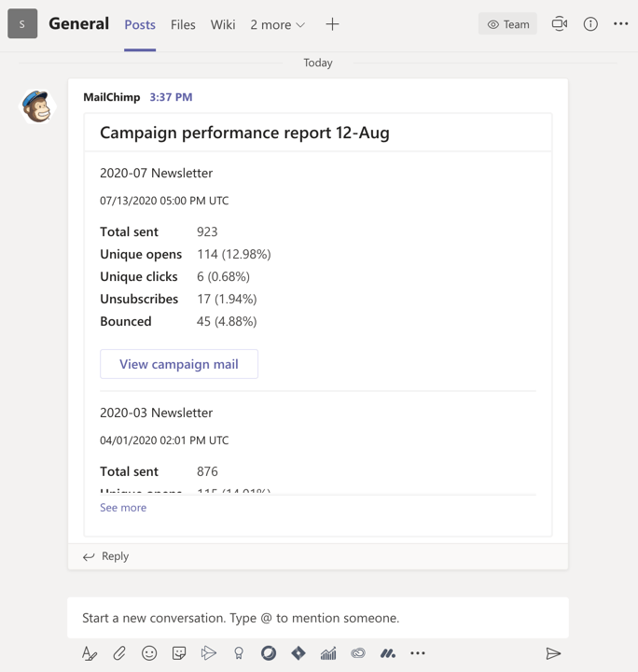Reply to the MailChimp post
Screen dimensions: 638x672
coord(105,556)
